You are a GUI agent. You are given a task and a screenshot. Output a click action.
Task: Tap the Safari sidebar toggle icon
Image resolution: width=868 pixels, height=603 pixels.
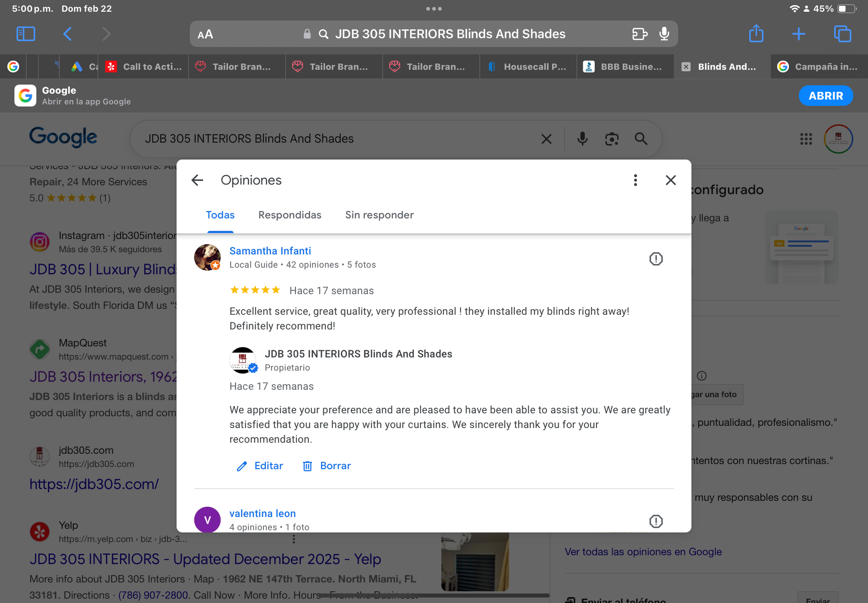pyautogui.click(x=26, y=34)
